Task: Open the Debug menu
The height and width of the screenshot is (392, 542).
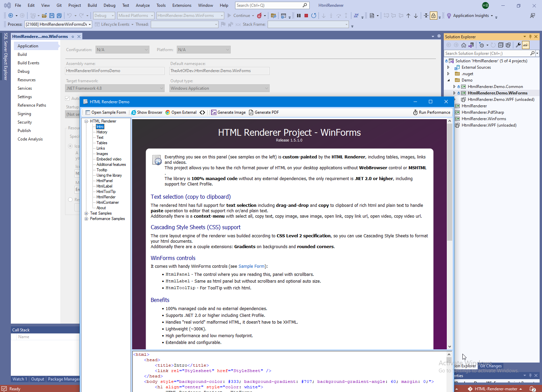Action: 109,5
